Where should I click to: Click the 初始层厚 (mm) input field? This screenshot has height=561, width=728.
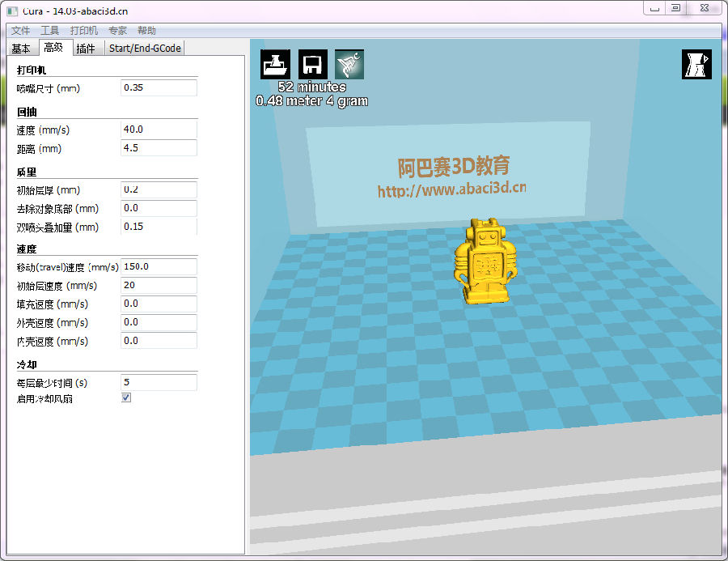(x=159, y=189)
